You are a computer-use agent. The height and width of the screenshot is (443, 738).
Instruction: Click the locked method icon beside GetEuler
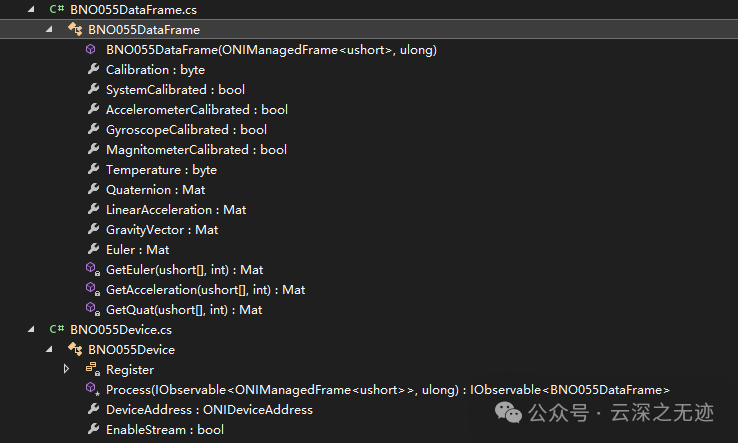pyautogui.click(x=93, y=269)
